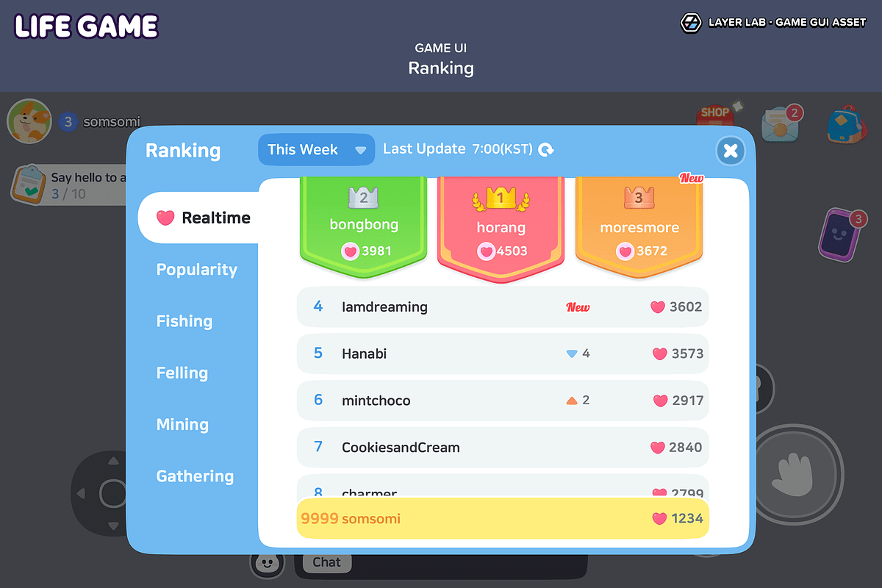Open the backpack inventory icon

coord(847,125)
